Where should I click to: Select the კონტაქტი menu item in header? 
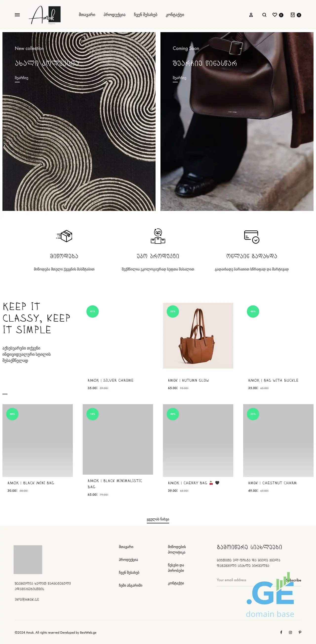tap(175, 15)
